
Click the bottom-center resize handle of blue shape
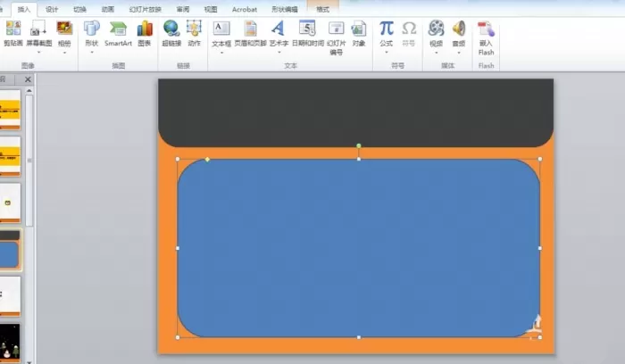click(359, 337)
